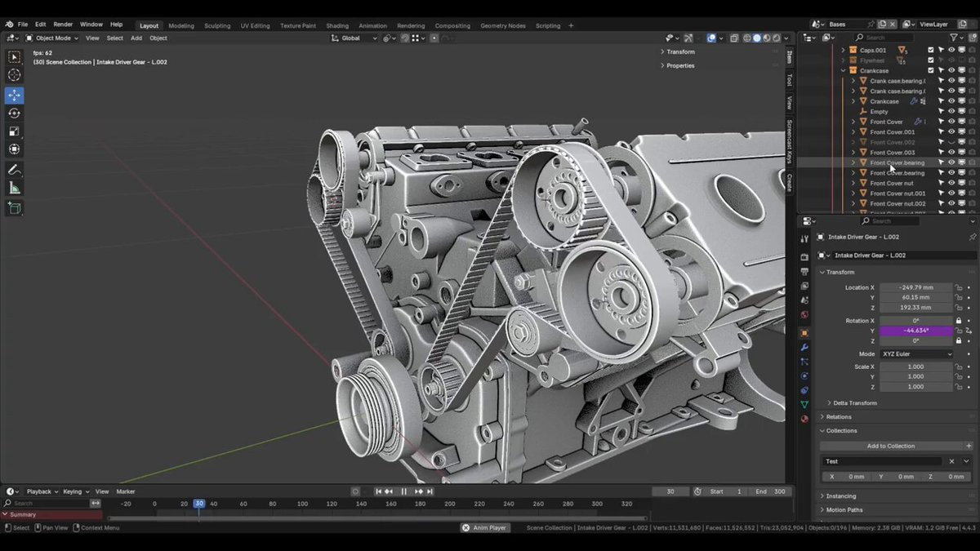Unlock Rotation X padlock
This screenshot has width=980, height=551.
pos(959,321)
